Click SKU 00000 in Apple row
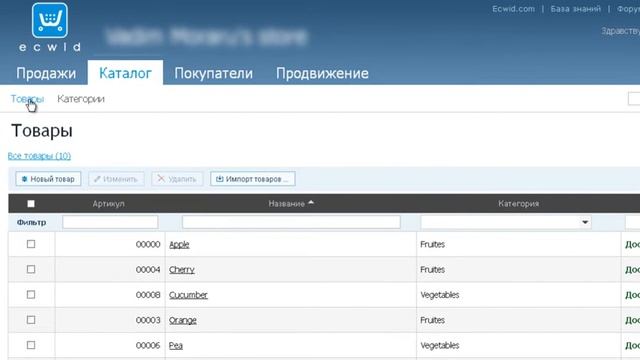The height and width of the screenshot is (360, 640). (148, 244)
